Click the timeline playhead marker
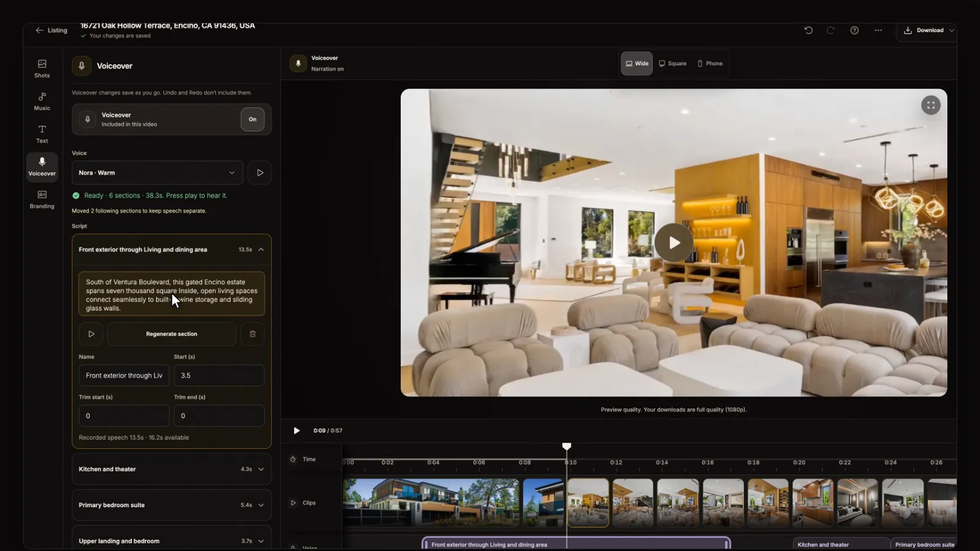Image resolution: width=980 pixels, height=551 pixels. (x=567, y=446)
